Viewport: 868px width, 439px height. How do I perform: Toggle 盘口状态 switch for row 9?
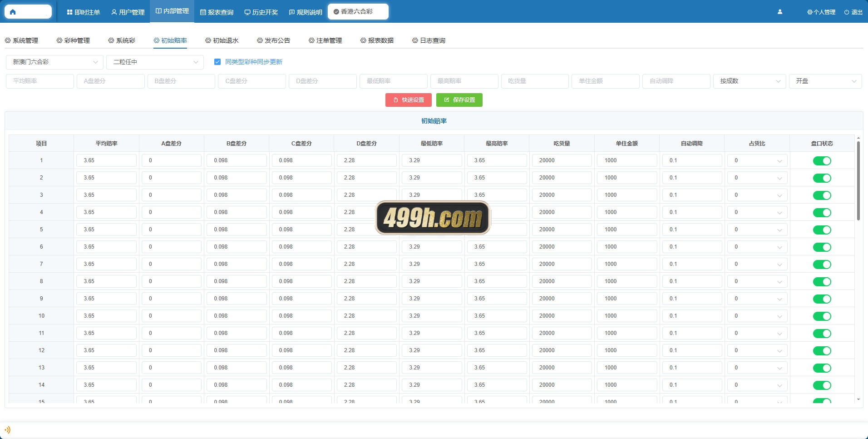click(822, 299)
